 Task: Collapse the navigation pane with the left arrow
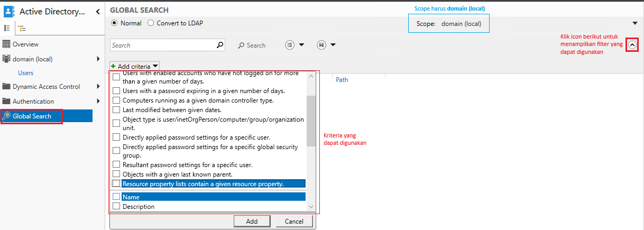click(x=98, y=12)
